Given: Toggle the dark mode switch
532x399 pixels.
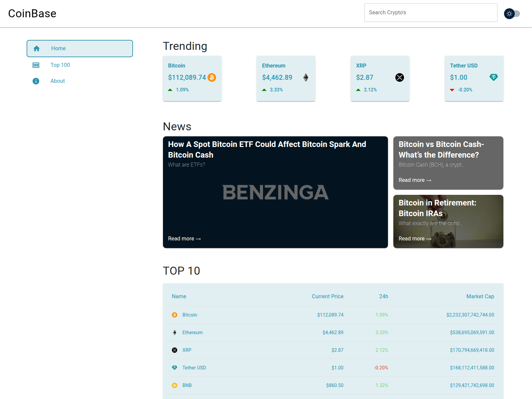Looking at the screenshot, I should 512,14.
